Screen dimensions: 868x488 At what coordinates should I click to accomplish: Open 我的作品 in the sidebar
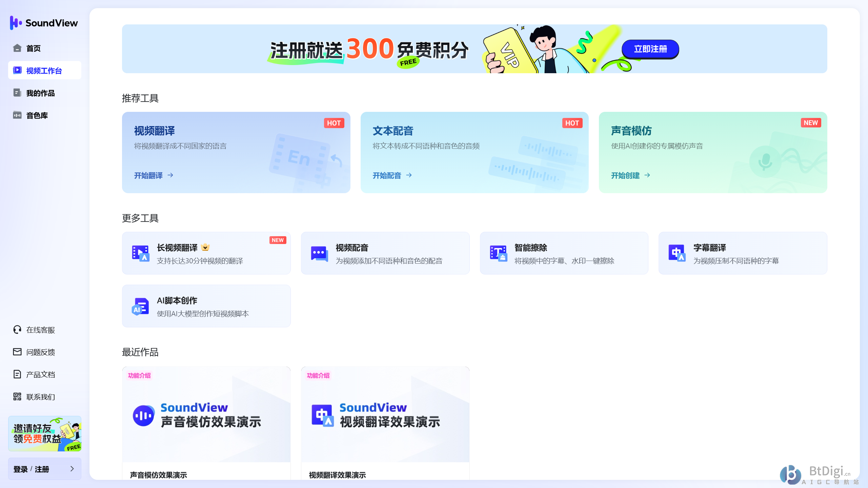[45, 93]
